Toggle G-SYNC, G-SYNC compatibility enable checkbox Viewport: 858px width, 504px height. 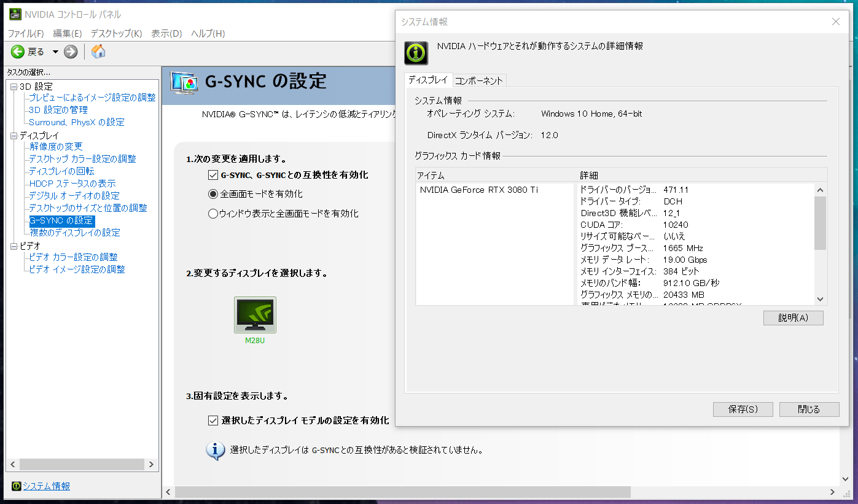pyautogui.click(x=213, y=175)
